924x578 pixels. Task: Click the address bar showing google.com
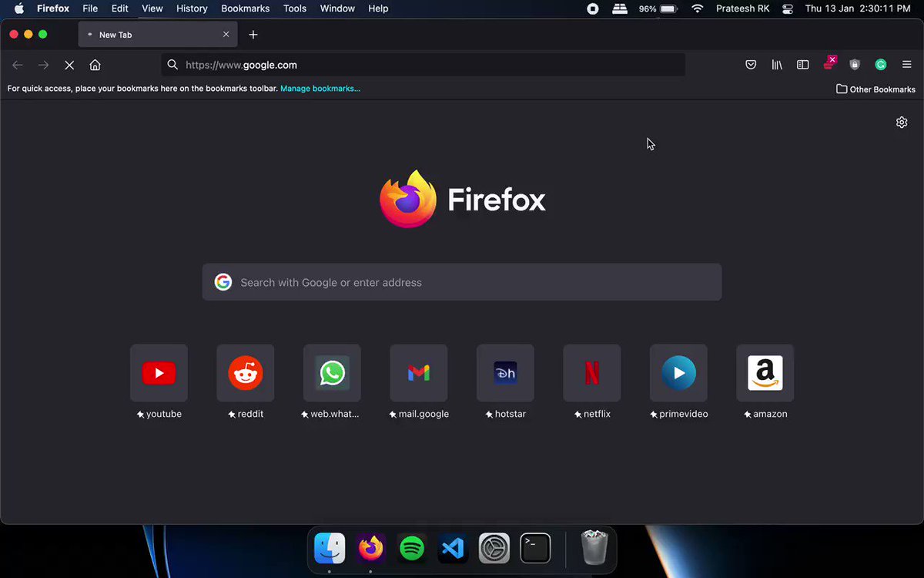click(x=423, y=65)
